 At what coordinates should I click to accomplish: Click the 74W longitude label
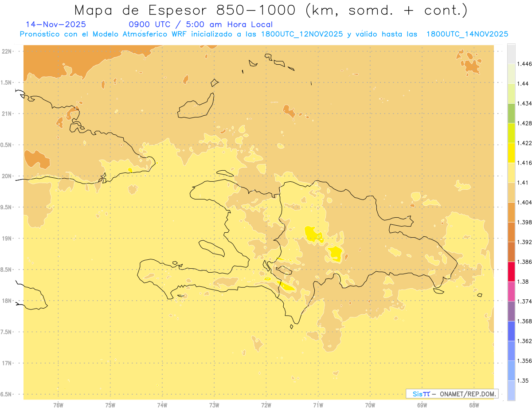pos(162,405)
